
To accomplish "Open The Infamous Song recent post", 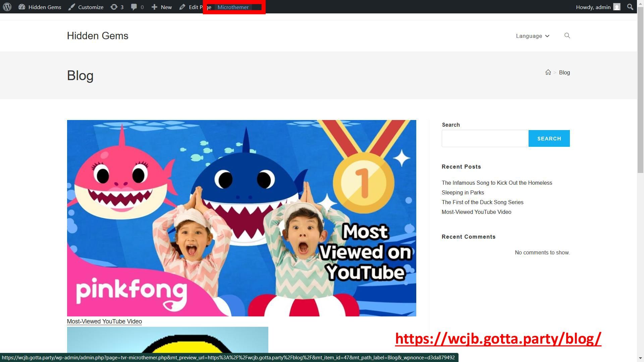I will 497,188.
